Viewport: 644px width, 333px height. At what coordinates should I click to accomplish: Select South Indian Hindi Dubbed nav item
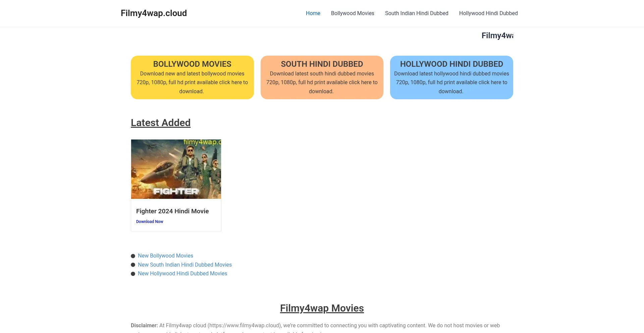(417, 13)
